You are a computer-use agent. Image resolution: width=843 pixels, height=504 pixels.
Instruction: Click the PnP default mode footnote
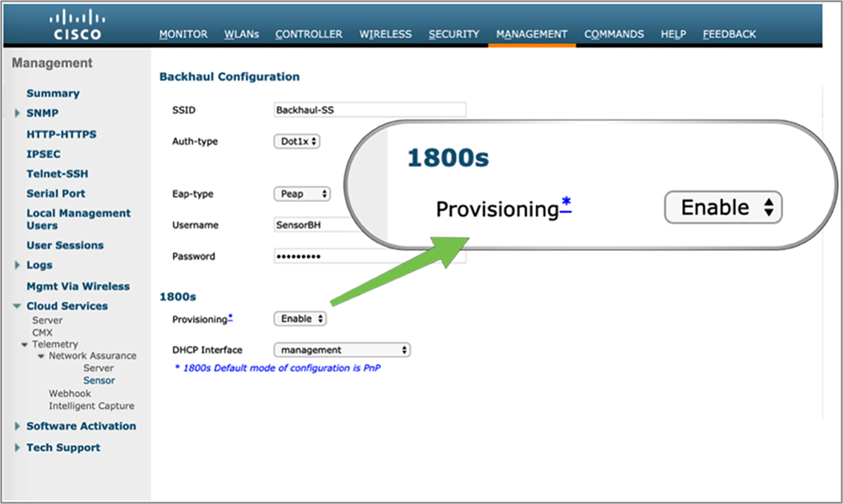click(278, 368)
